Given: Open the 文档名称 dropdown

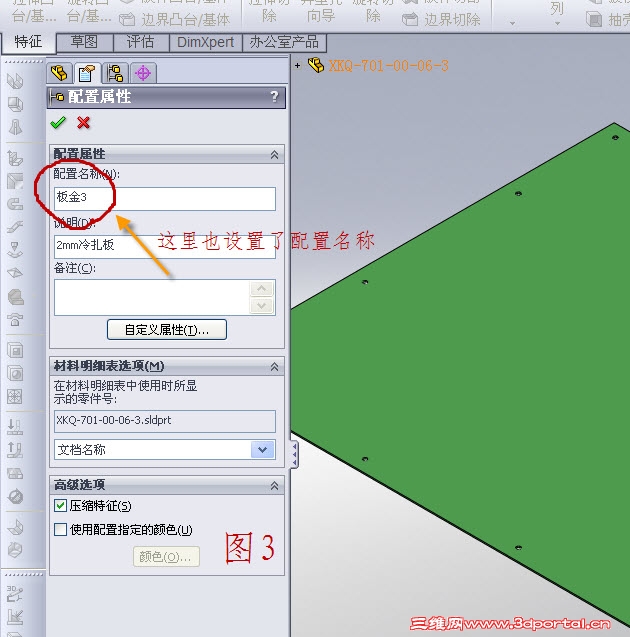Looking at the screenshot, I should click(x=262, y=450).
